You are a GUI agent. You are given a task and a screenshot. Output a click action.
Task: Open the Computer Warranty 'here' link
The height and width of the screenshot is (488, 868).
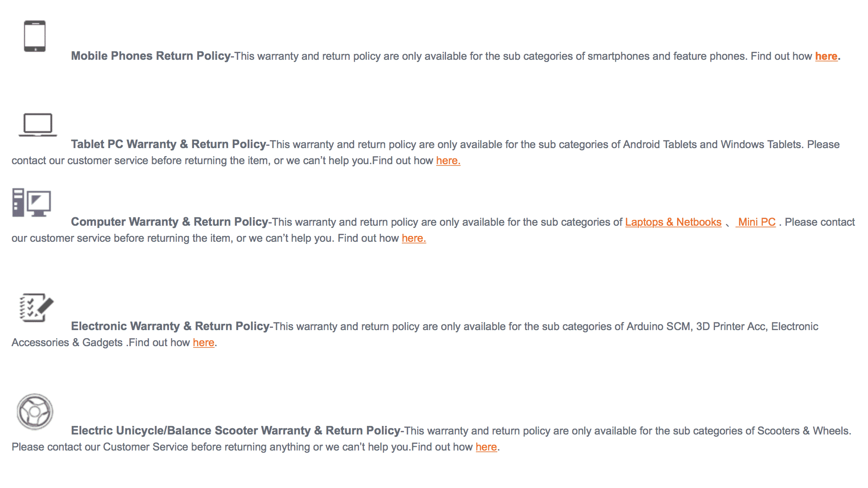(x=413, y=238)
